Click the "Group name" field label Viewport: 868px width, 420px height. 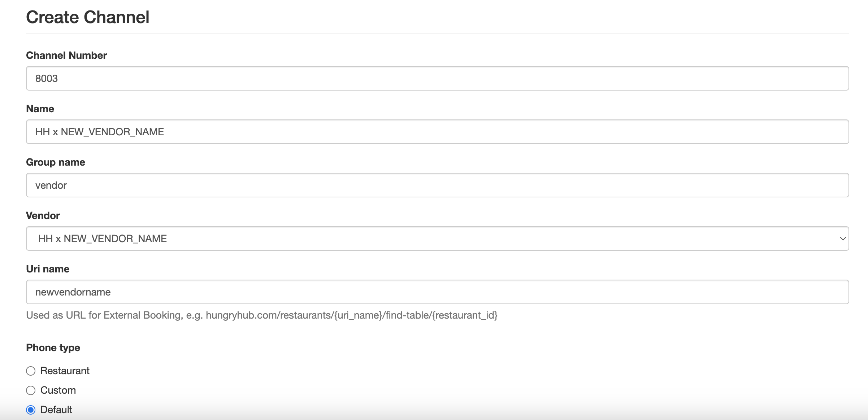[56, 162]
